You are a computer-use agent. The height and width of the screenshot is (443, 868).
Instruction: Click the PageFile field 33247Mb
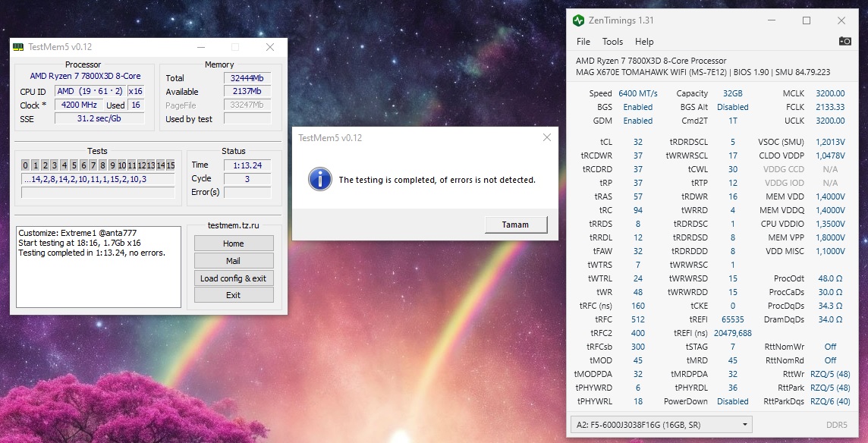tap(247, 105)
